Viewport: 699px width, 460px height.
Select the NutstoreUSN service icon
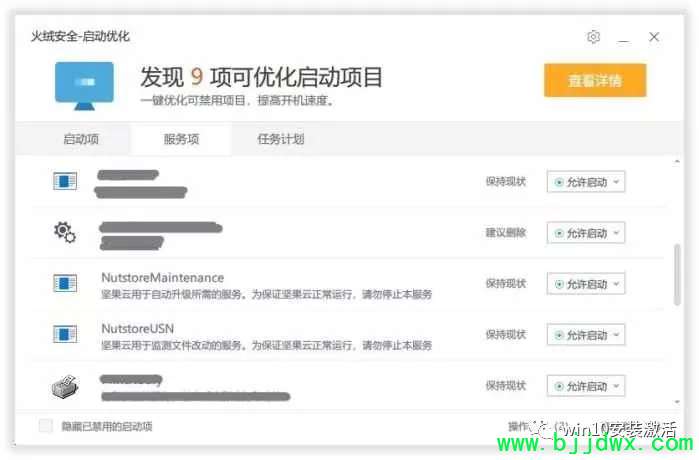(x=65, y=334)
